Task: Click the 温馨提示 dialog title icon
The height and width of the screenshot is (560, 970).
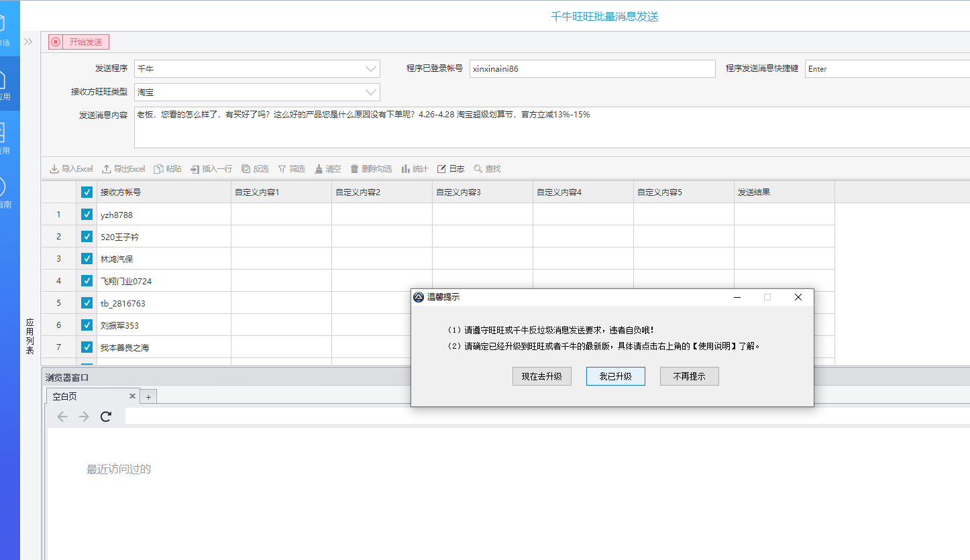Action: coord(419,297)
